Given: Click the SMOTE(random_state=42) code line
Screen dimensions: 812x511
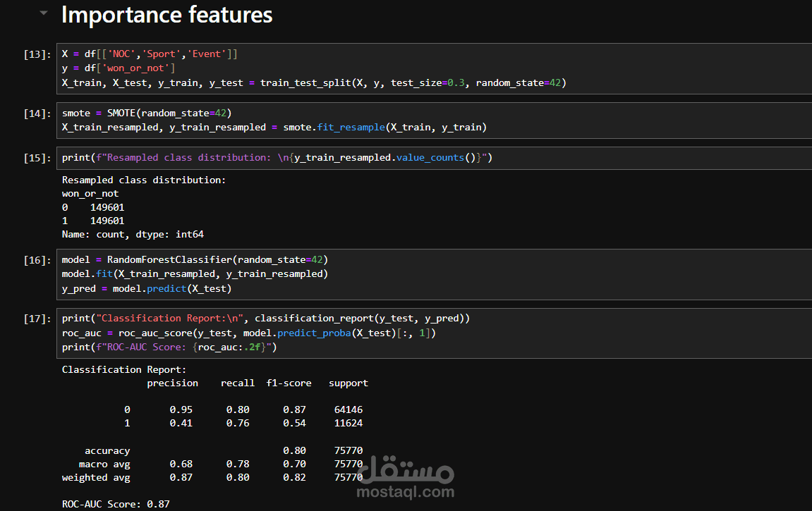Looking at the screenshot, I should 147,113.
